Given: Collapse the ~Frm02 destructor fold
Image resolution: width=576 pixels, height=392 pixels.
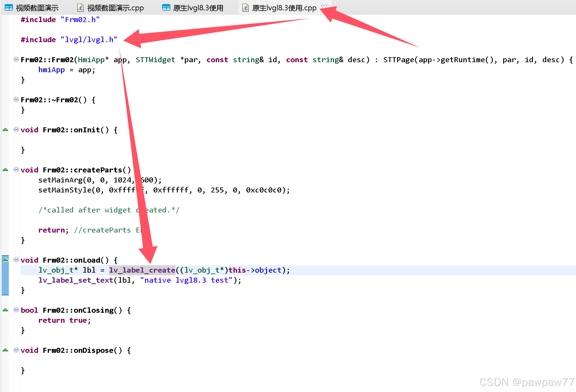Looking at the screenshot, I should pyautogui.click(x=16, y=99).
